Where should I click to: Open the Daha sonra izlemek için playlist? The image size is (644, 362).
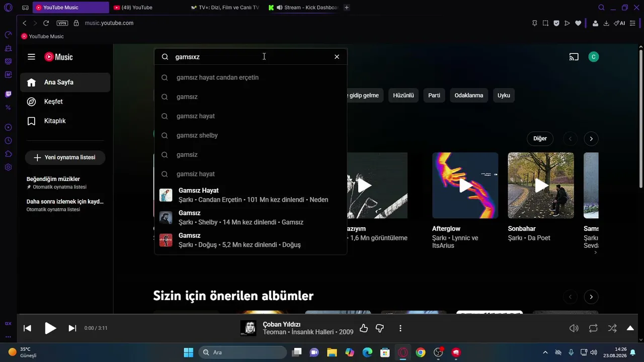[x=65, y=205]
